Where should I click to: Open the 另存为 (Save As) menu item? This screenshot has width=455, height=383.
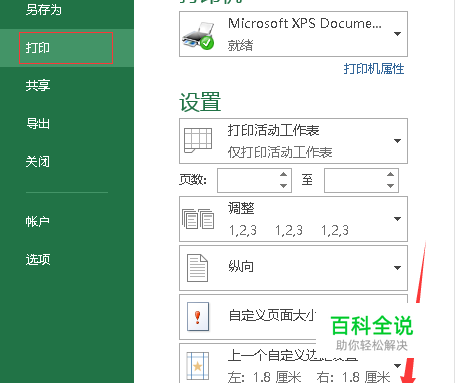click(x=44, y=10)
